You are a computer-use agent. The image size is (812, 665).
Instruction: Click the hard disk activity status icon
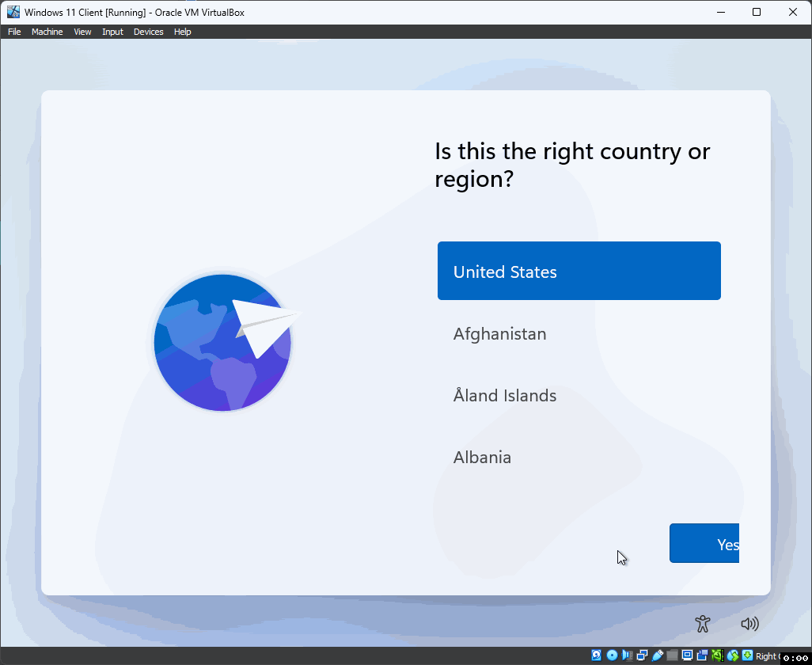click(x=598, y=655)
